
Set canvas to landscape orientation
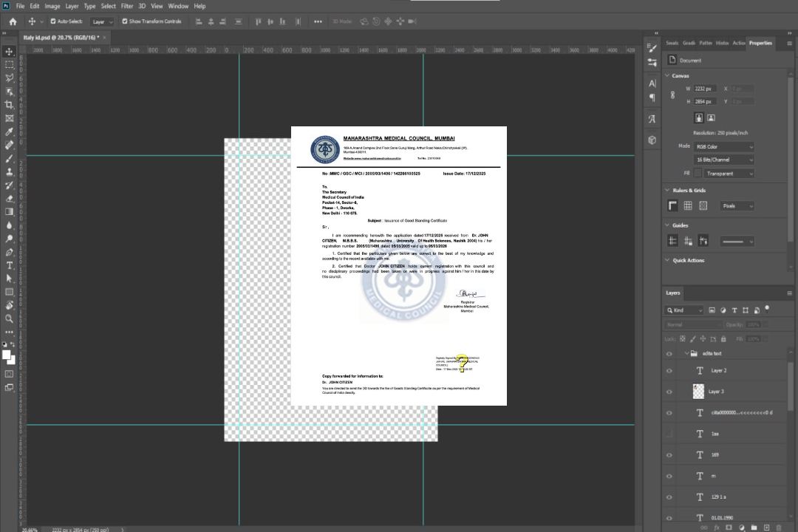pos(711,118)
